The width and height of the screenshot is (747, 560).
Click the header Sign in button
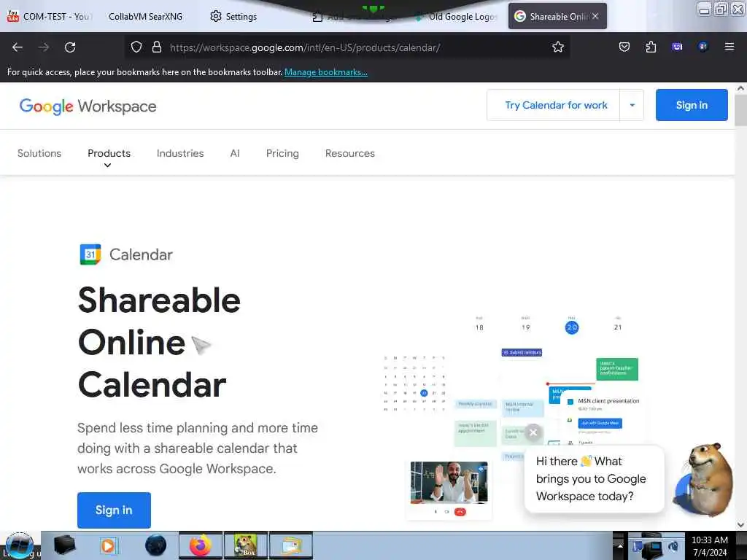point(692,105)
